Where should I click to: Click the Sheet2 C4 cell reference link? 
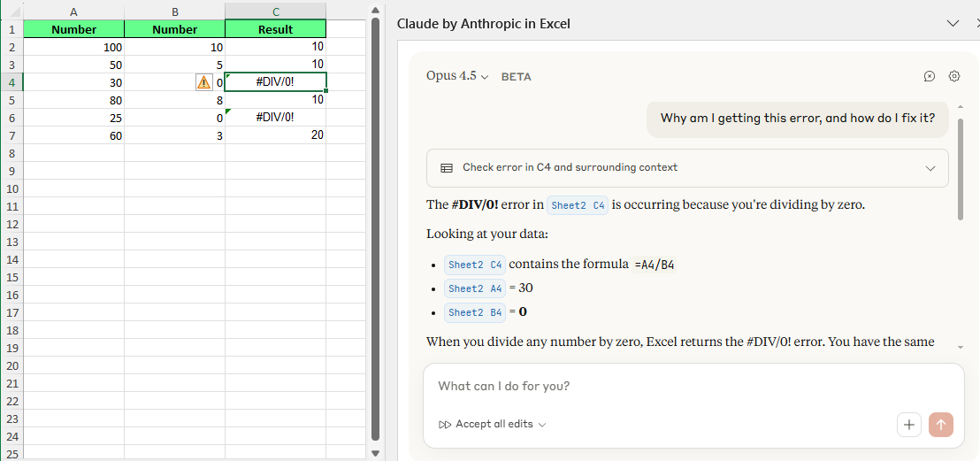pyautogui.click(x=578, y=205)
